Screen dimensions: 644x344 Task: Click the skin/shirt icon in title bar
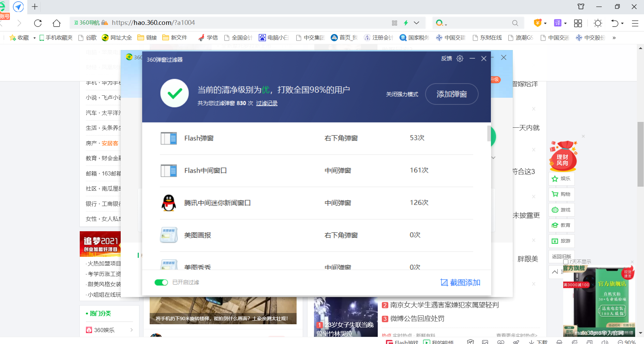581,6
